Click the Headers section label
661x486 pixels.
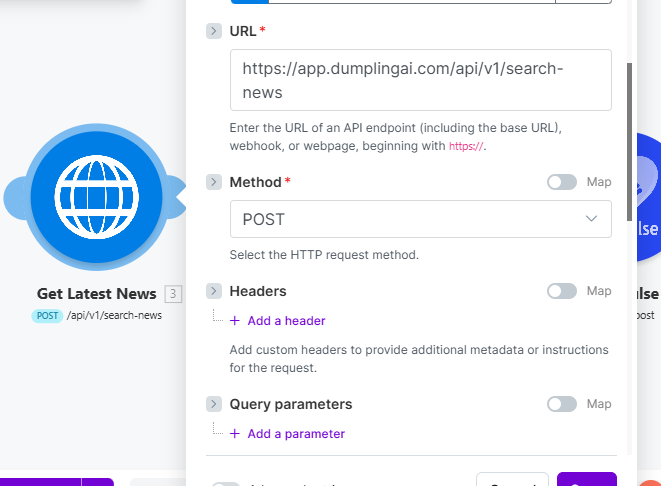[258, 291]
